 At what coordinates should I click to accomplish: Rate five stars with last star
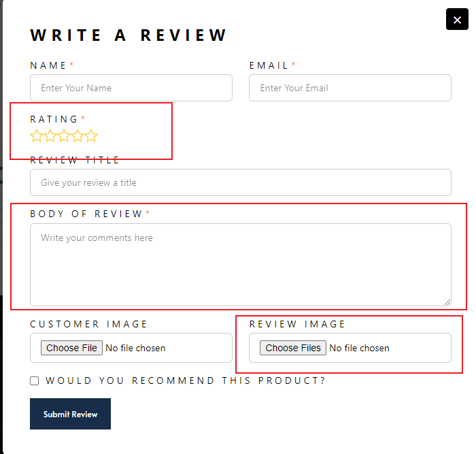(x=91, y=136)
